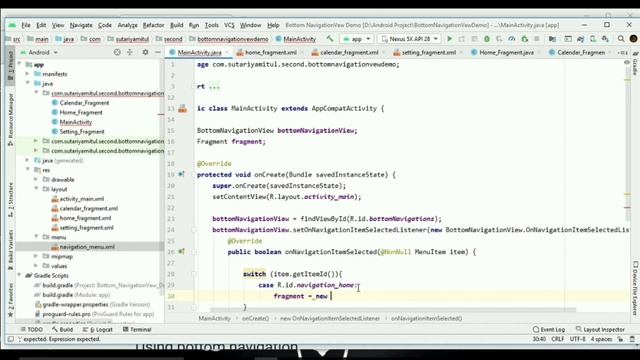
Task: Click the error stripe mark near line 21
Action: coord(627,195)
